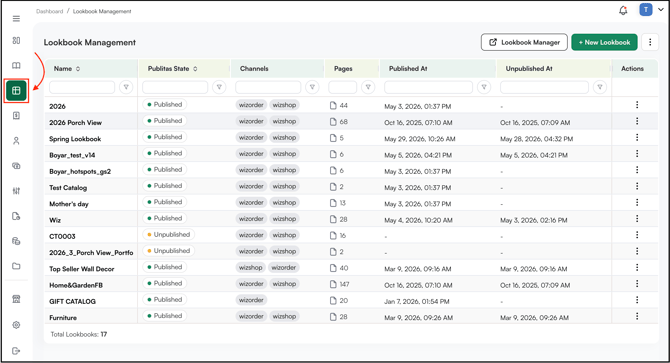Click Unpublished badge for 2026_3_Porch View_Portfo
670x363 pixels.
(168, 251)
